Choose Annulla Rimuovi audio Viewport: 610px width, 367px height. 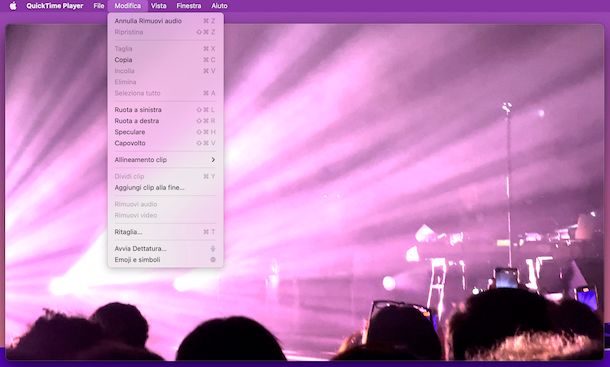click(x=165, y=21)
